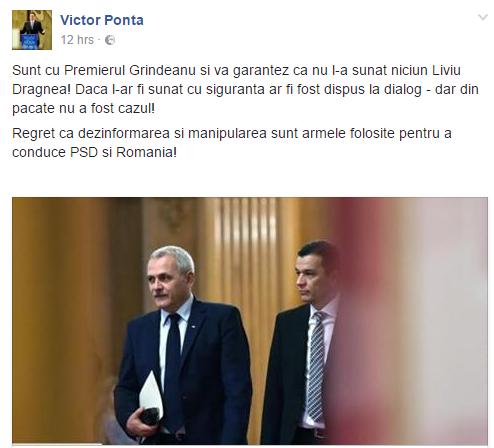
Task: Click the word 'PSD' in the post
Action: [84, 152]
